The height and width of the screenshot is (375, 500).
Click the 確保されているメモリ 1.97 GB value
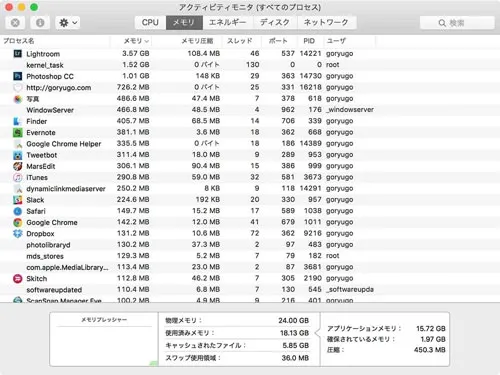[x=433, y=339]
